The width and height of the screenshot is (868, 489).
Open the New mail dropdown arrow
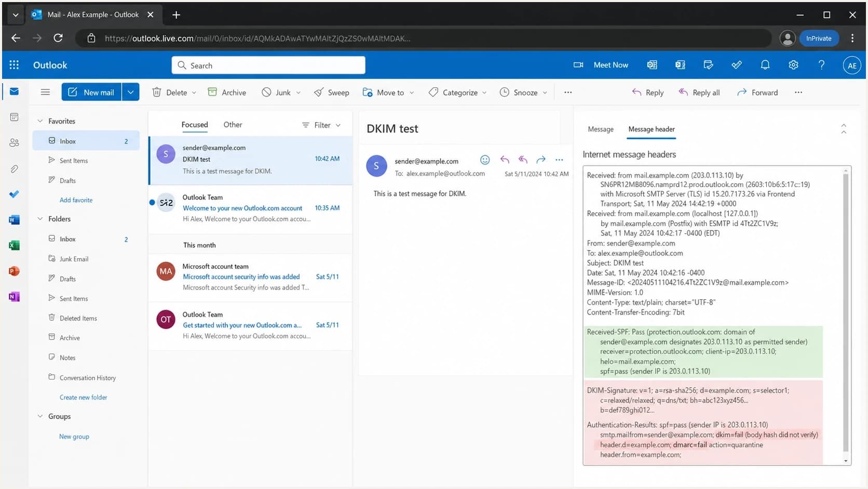pos(131,92)
